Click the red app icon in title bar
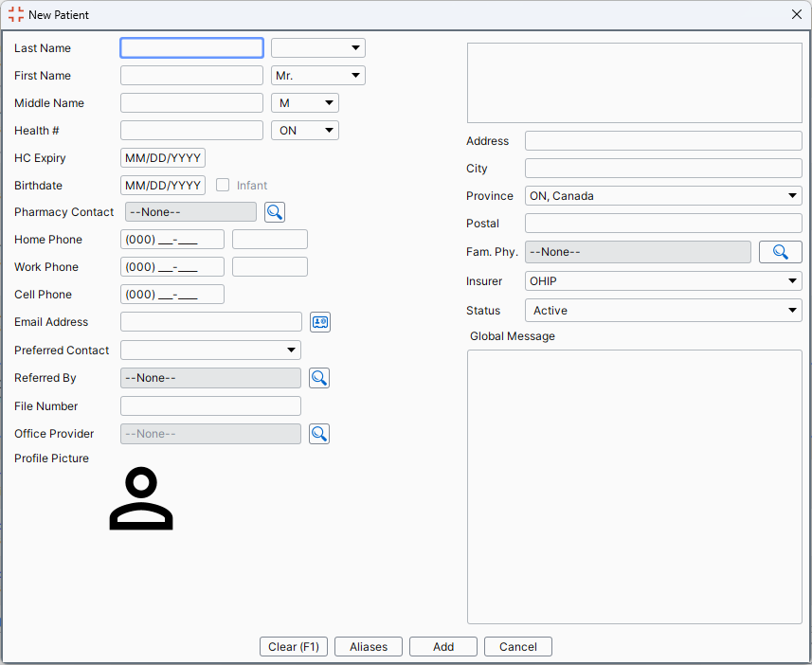The height and width of the screenshot is (665, 812). tap(16, 14)
